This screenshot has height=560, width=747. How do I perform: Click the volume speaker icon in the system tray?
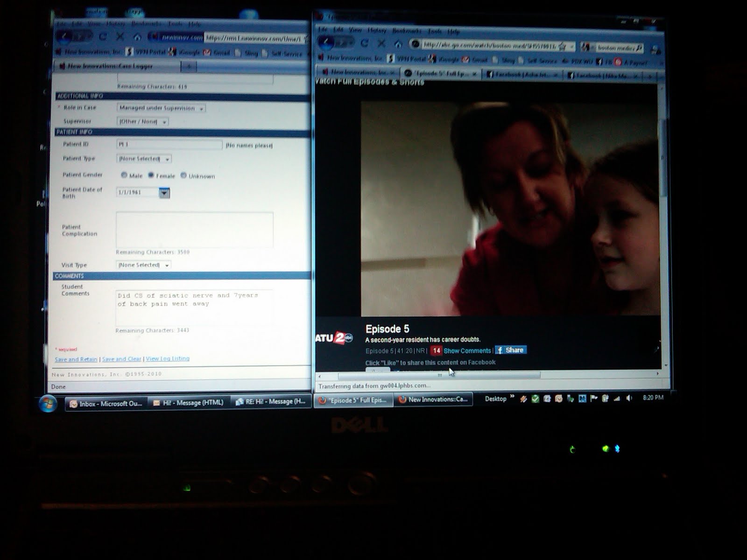pyautogui.click(x=629, y=398)
